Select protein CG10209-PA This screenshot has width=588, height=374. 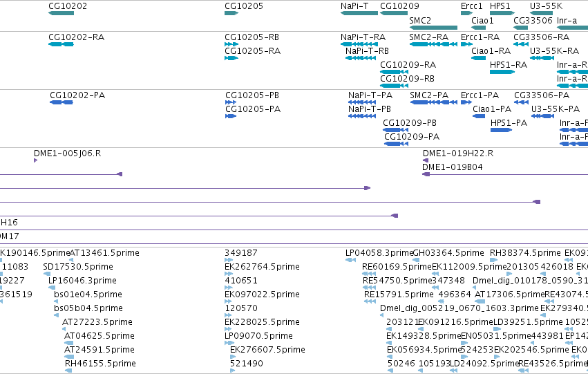(x=397, y=144)
